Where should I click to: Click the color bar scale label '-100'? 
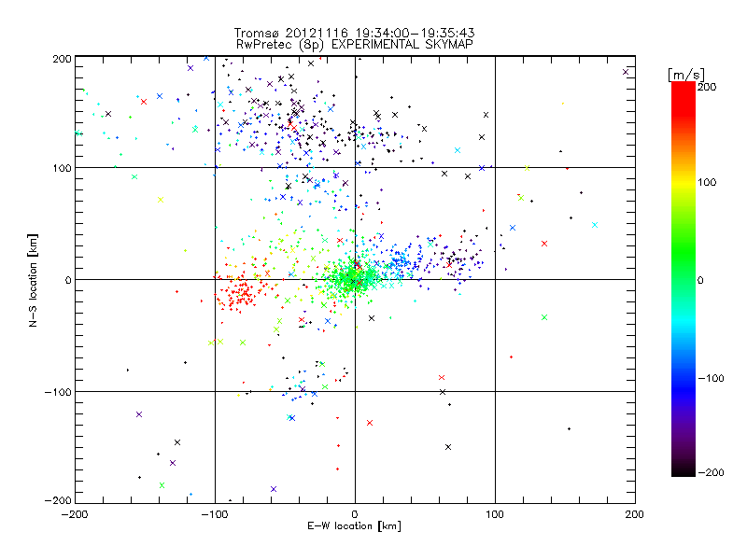pos(711,378)
